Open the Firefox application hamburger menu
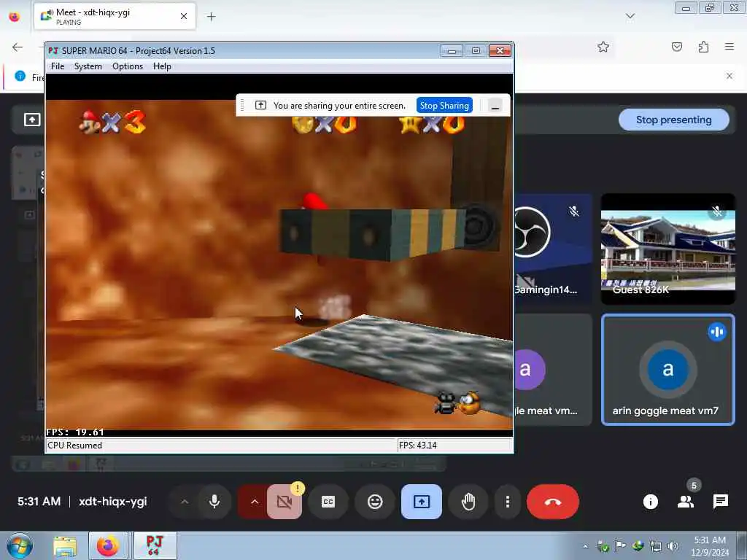The image size is (747, 560). [729, 47]
